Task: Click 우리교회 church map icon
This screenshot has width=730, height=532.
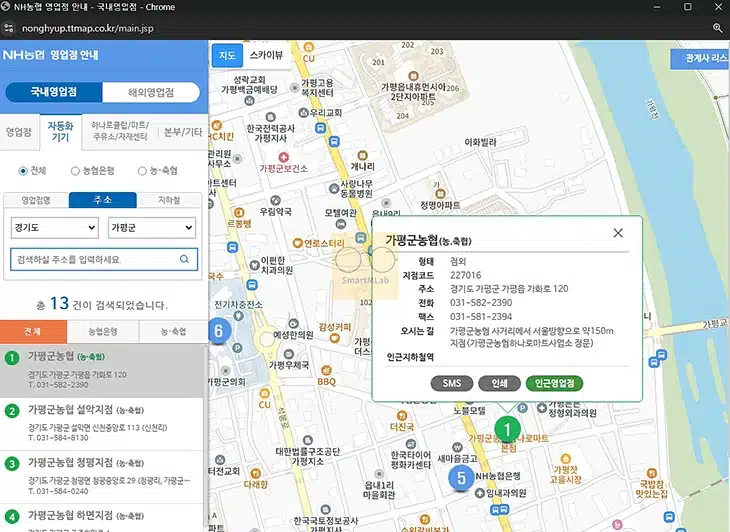Action: tap(304, 113)
